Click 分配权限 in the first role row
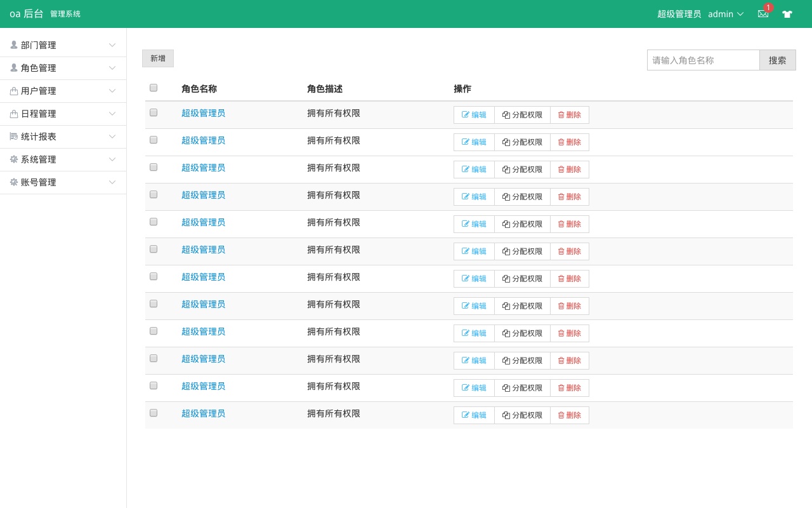The width and height of the screenshot is (812, 508). [x=522, y=115]
